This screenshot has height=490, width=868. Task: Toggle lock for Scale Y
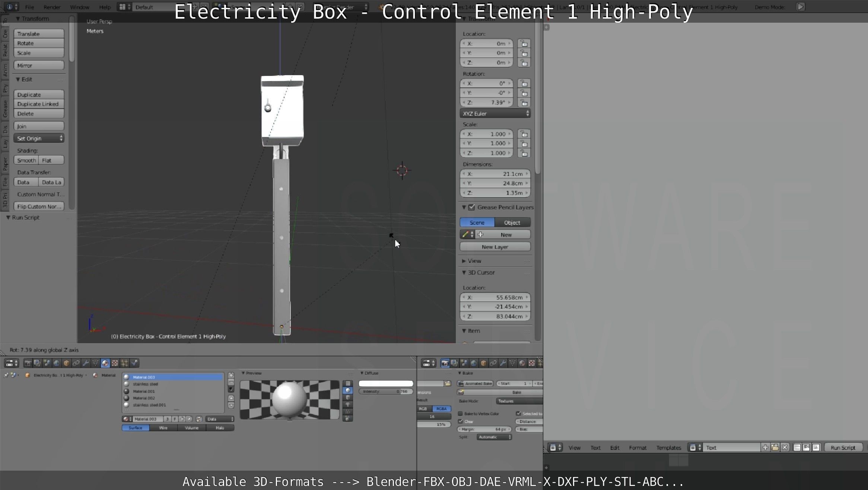(524, 143)
